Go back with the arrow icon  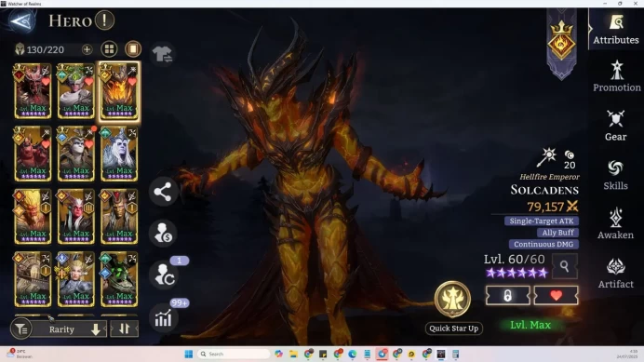click(x=21, y=20)
